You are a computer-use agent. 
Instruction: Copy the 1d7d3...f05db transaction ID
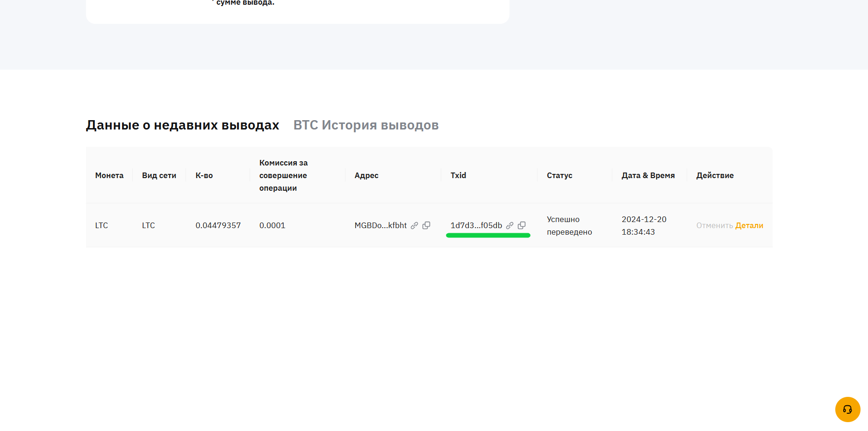click(522, 225)
